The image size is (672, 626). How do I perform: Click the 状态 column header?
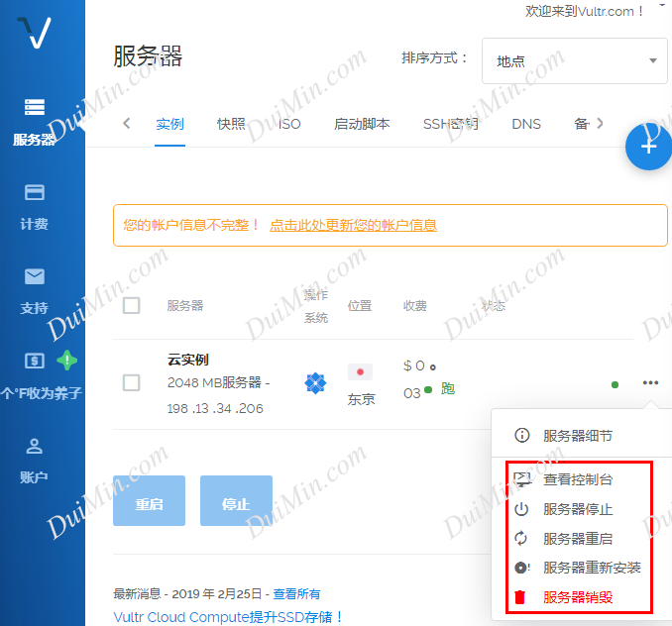tap(494, 306)
